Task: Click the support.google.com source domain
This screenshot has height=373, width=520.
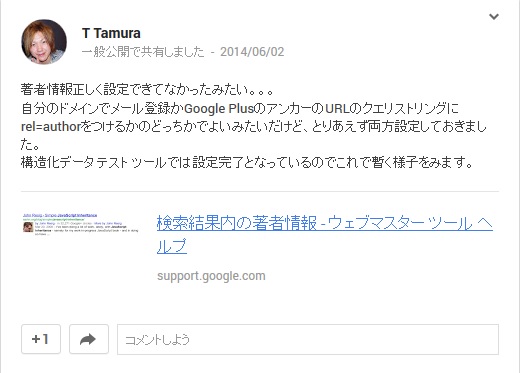Action: (x=211, y=276)
